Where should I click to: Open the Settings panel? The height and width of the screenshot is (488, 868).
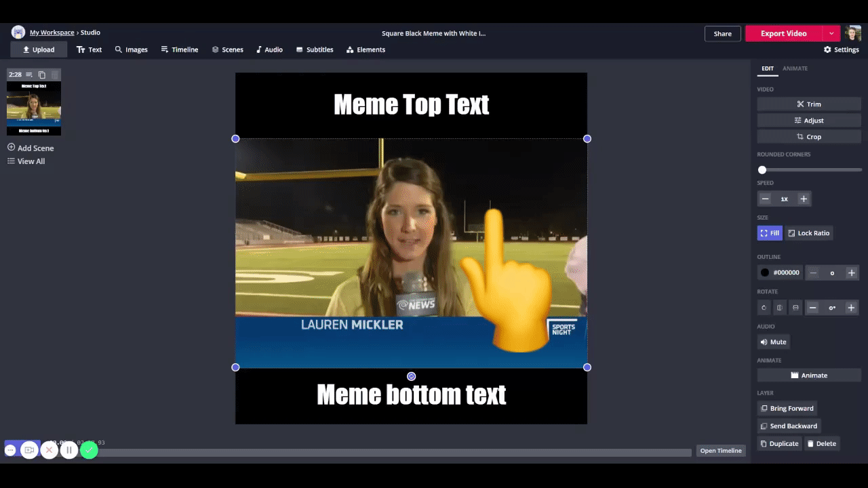click(841, 49)
